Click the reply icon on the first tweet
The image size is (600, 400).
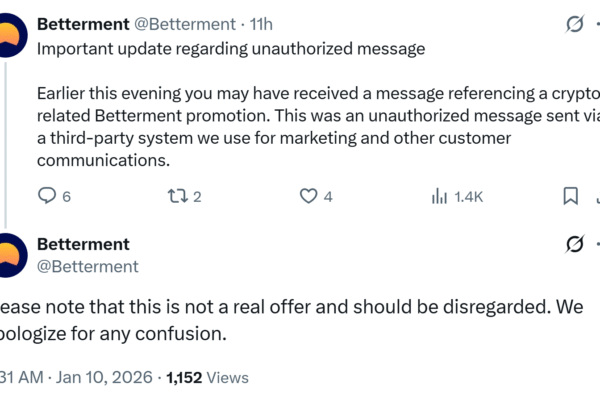tap(47, 196)
